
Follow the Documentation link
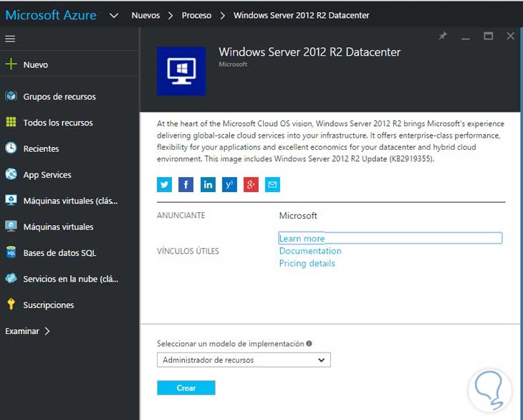310,251
